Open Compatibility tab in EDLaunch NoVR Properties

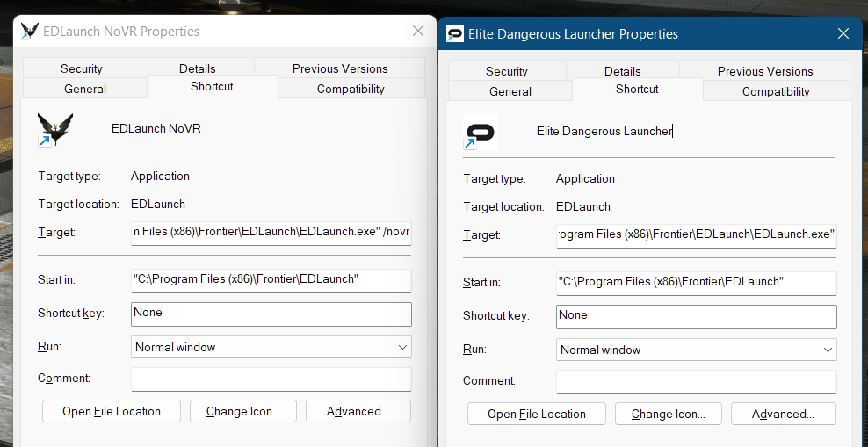click(x=351, y=89)
